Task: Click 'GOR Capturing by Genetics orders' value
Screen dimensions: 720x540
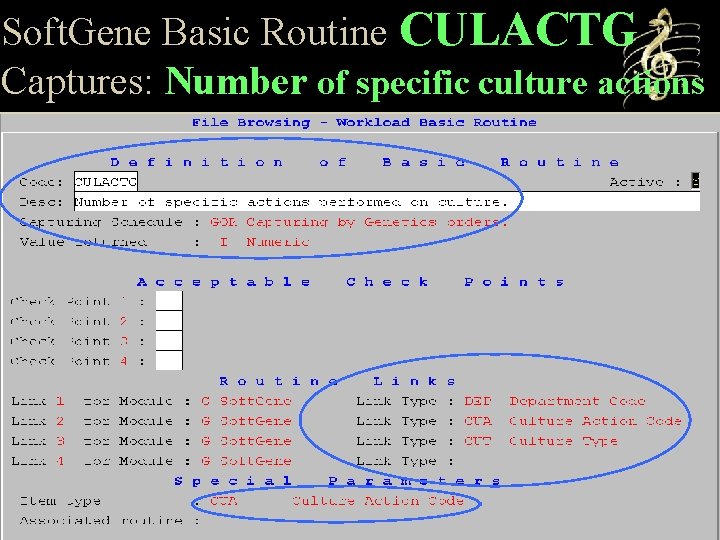Action: pyautogui.click(x=359, y=222)
